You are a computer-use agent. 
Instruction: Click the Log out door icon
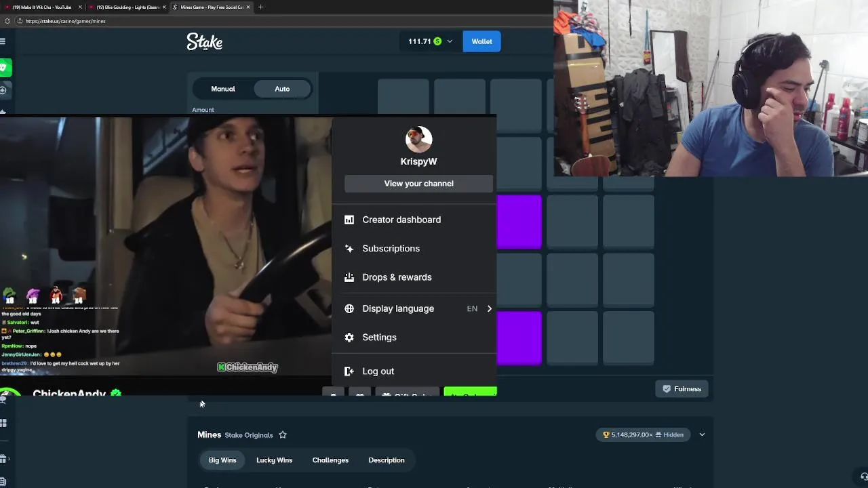point(349,371)
